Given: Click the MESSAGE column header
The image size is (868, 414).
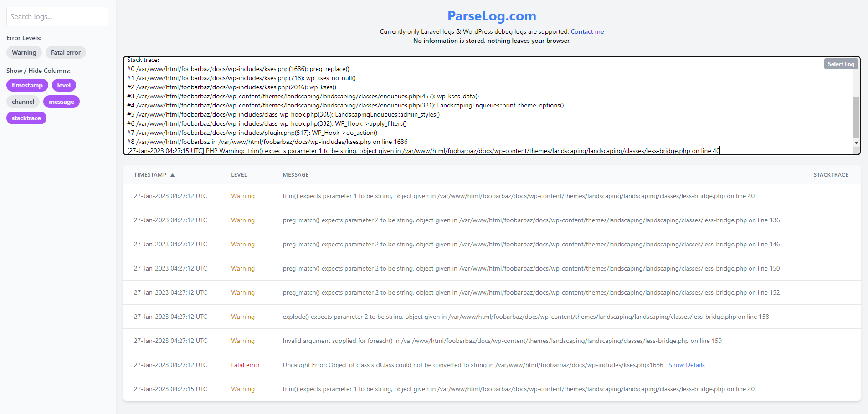Looking at the screenshot, I should coord(296,175).
